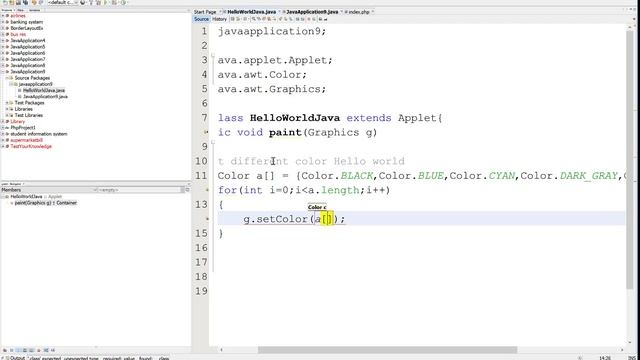
Task: Switch to the JavaApplication9.java editor tab
Action: tap(312, 12)
